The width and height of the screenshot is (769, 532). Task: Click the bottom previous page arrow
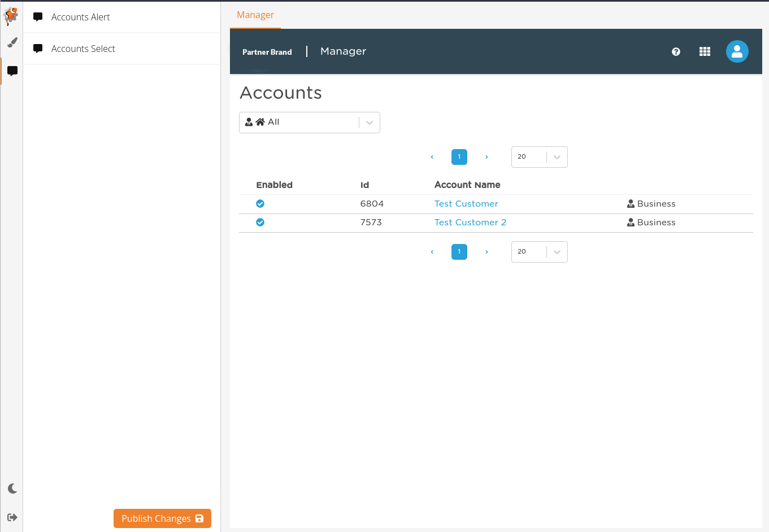[432, 252]
